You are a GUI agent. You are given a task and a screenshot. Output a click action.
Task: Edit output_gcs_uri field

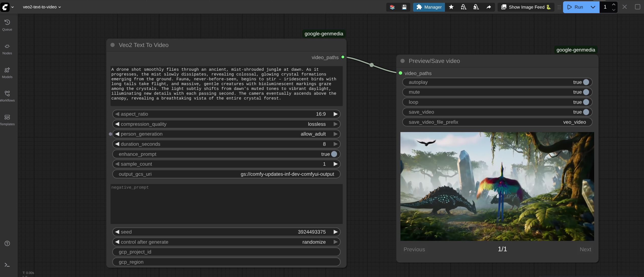[226, 174]
